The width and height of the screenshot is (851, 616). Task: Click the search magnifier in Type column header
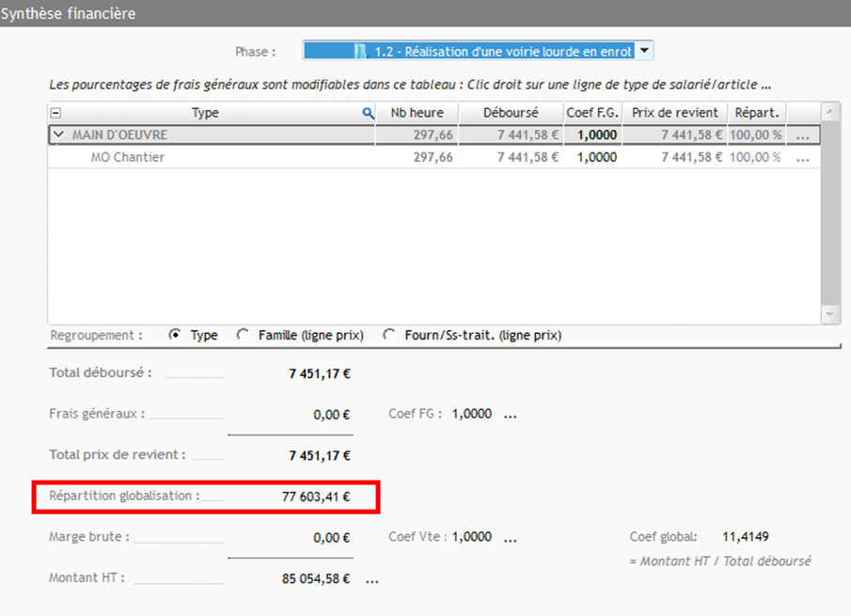pyautogui.click(x=369, y=113)
